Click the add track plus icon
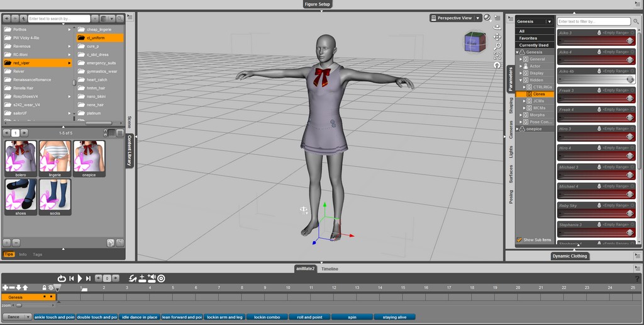This screenshot has width=644, height=325. coord(5,288)
